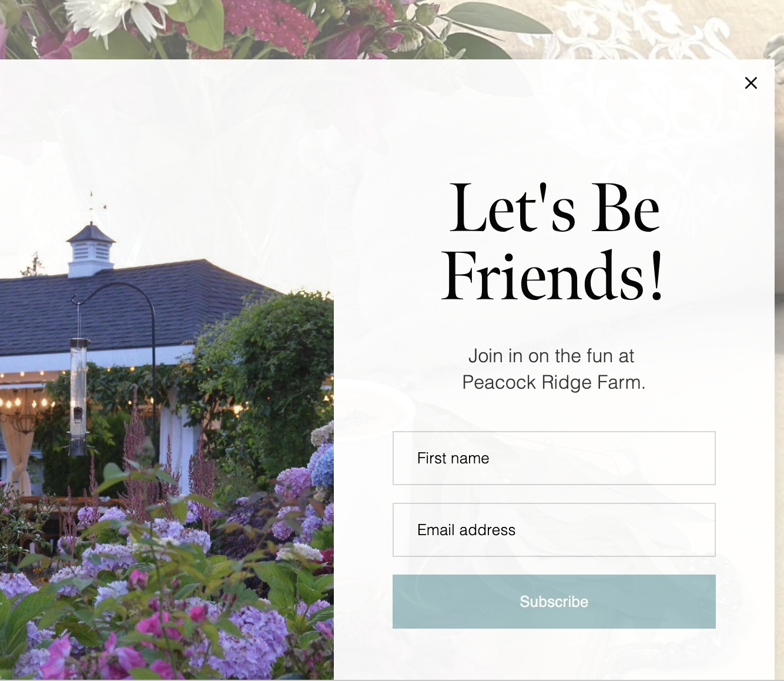The width and height of the screenshot is (784, 681).
Task: Click the Subscribe button
Action: (x=554, y=602)
